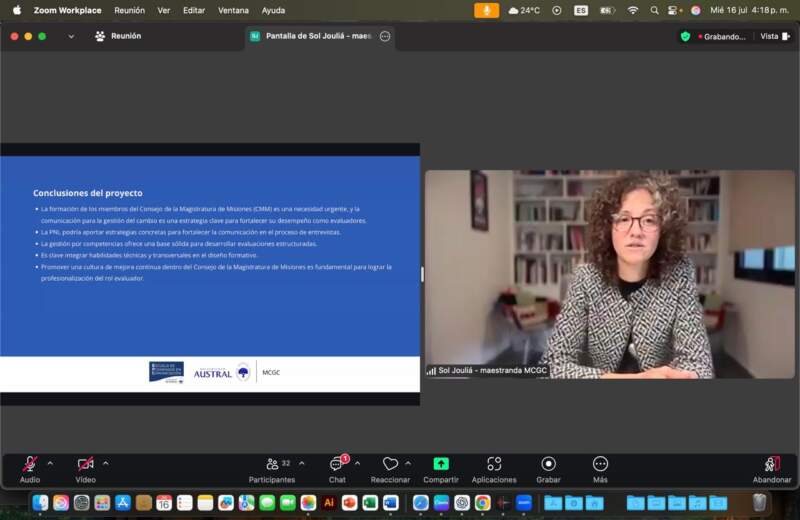The height and width of the screenshot is (520, 800).
Task: Click the Grabar record button
Action: (x=548, y=469)
